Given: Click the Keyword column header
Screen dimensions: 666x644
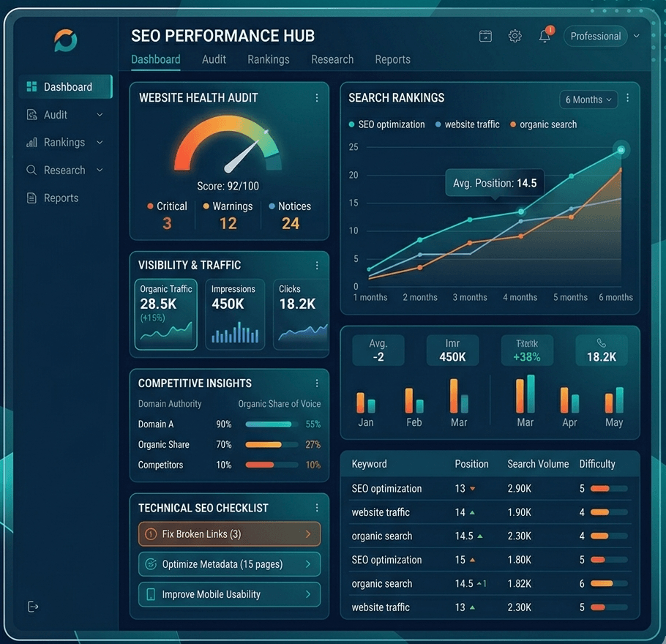Looking at the screenshot, I should (x=369, y=464).
